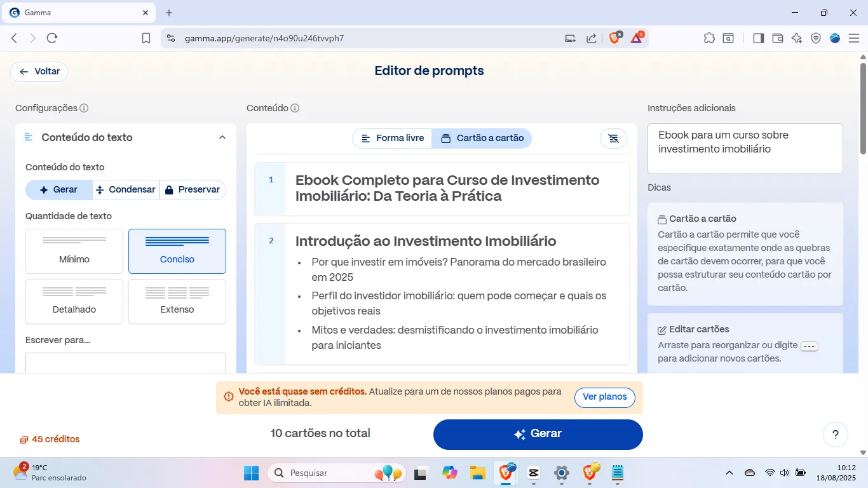
Task: Click the address bar URL
Action: 264,38
